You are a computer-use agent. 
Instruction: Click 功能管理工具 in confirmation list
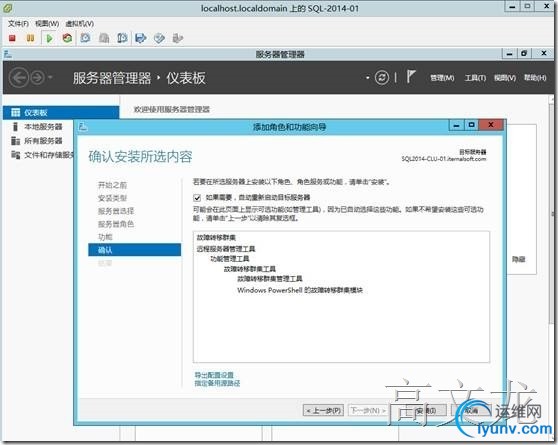(230, 259)
